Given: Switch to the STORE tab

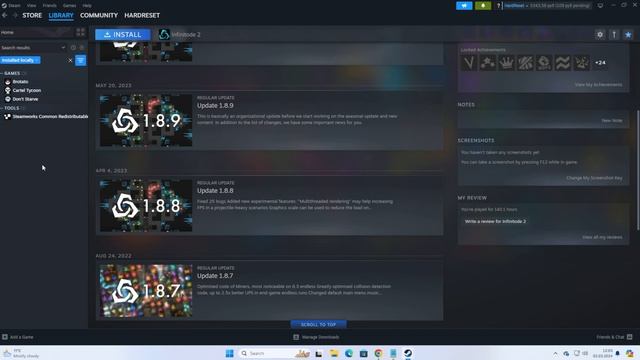Looking at the screenshot, I should point(32,16).
